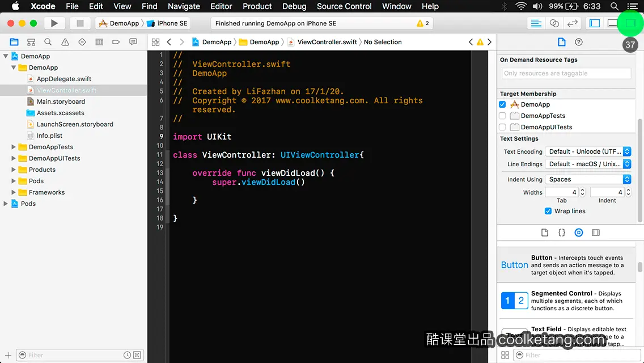
Task: Select AppDelegate.swift in the navigator
Action: click(x=63, y=79)
